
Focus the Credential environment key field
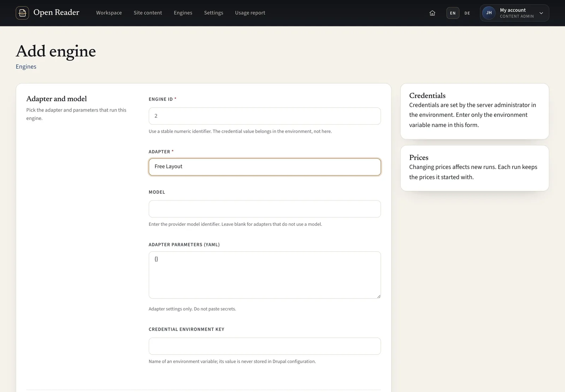tap(264, 346)
